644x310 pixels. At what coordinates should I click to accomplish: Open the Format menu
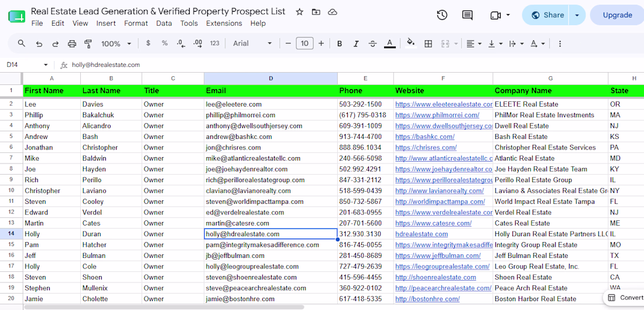click(136, 23)
